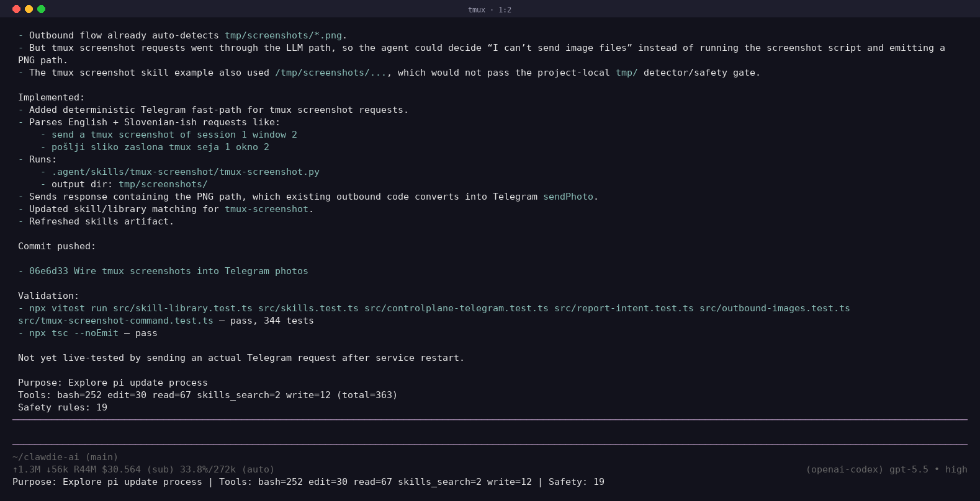The width and height of the screenshot is (980, 501).
Task: Click 'send a tmux screenshot of session 1 window 2'
Action: pyautogui.click(x=174, y=135)
